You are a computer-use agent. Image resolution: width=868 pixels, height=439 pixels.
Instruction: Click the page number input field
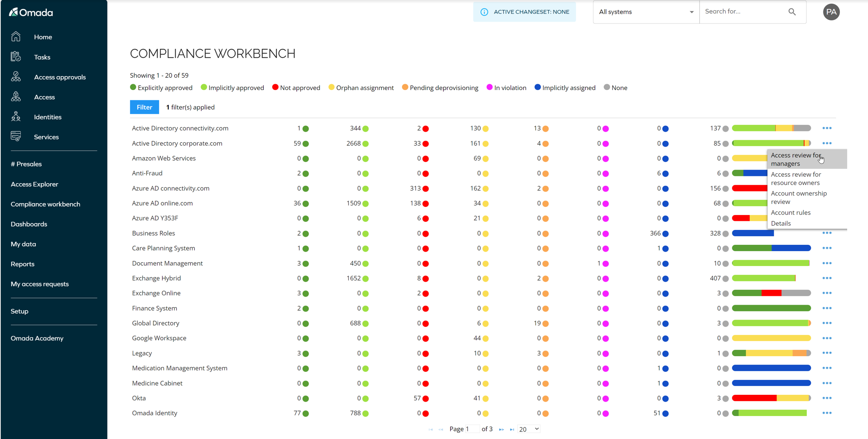[472, 429]
